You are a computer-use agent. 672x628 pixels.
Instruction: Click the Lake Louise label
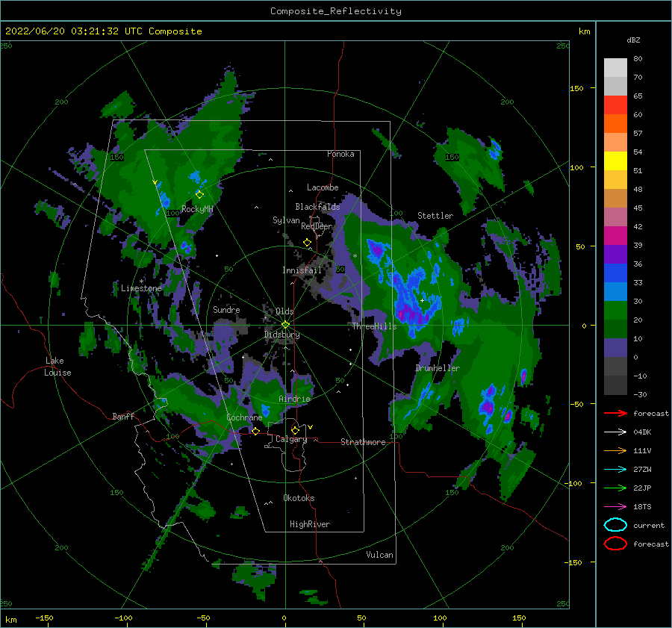click(x=57, y=367)
